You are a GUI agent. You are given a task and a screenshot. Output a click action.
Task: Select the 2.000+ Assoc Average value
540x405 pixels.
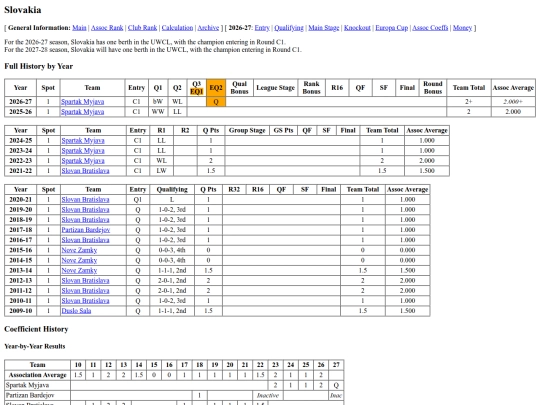pyautogui.click(x=513, y=102)
